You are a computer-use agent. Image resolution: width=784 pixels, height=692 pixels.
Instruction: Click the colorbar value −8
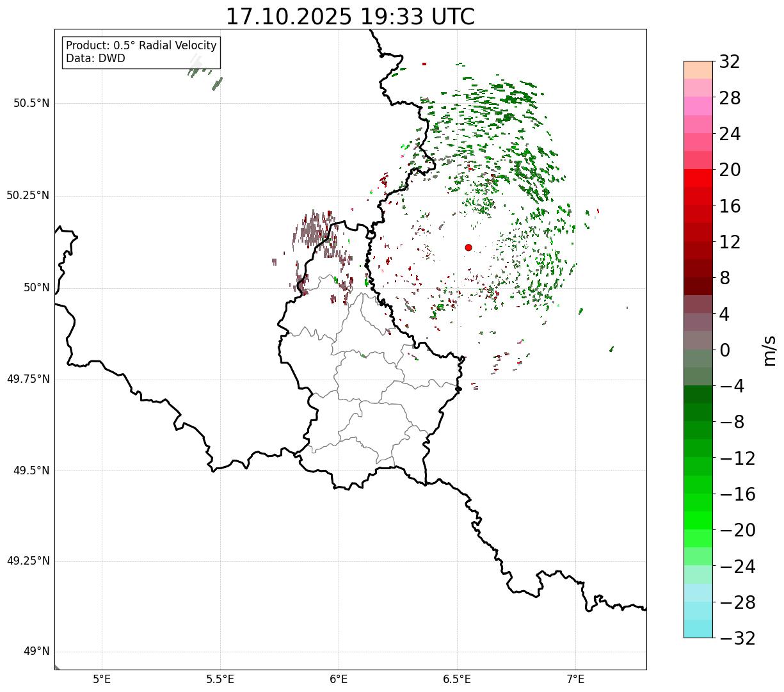coord(732,422)
